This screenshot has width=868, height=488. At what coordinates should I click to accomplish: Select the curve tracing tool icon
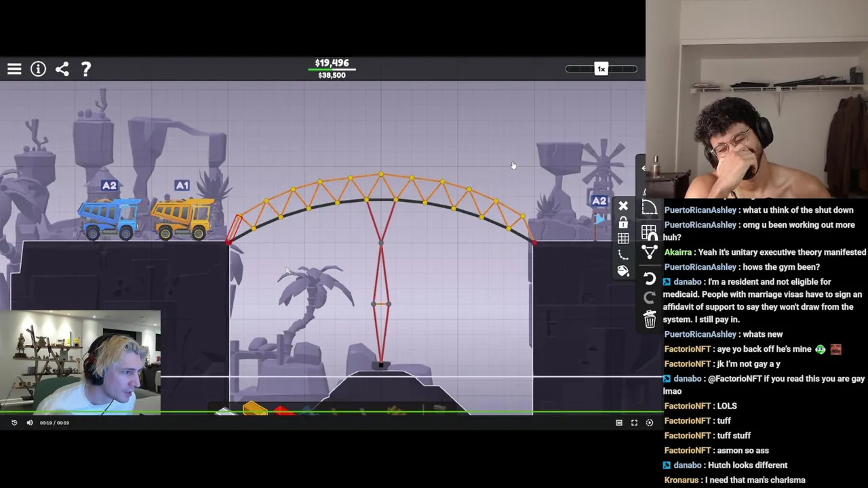(x=623, y=255)
